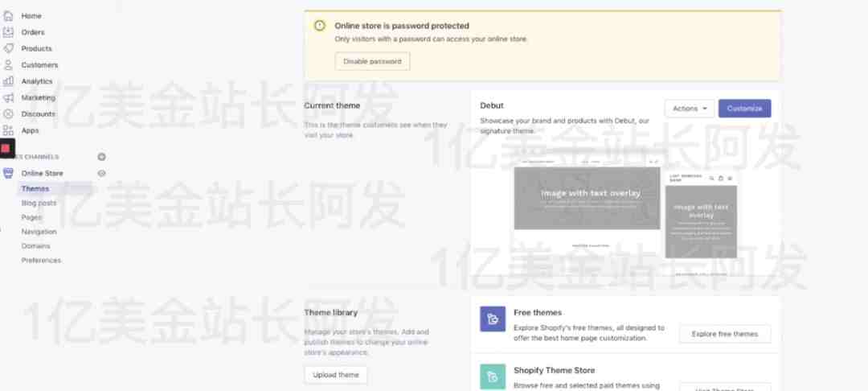Open Domains submenu item
This screenshot has height=391, width=868.
[36, 246]
